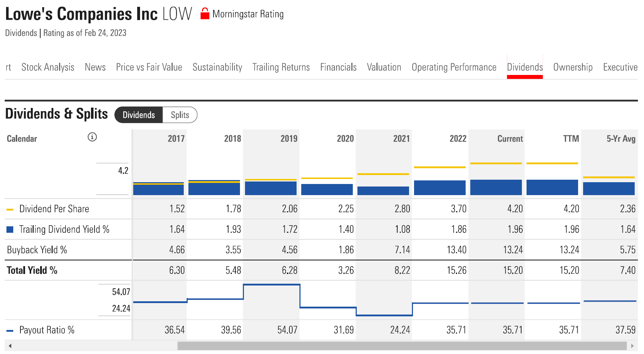Open the Stock Analysis tab
Viewport: 644px width, 354px height.
click(48, 67)
